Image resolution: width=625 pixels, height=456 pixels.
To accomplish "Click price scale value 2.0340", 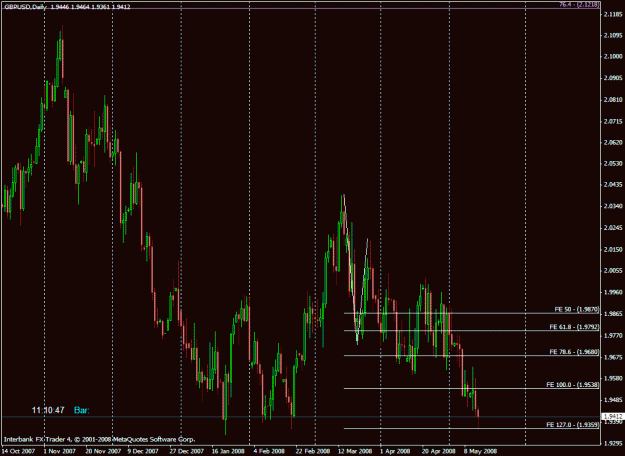I will [613, 206].
